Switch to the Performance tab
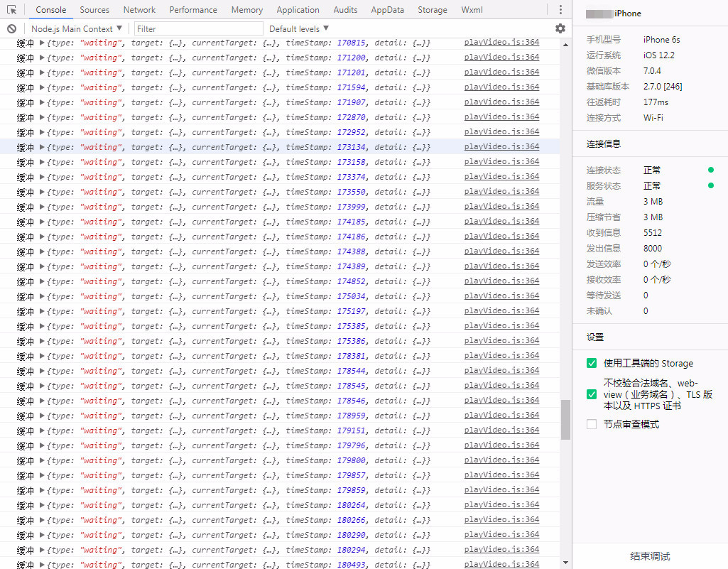The height and width of the screenshot is (569, 728). coord(193,10)
